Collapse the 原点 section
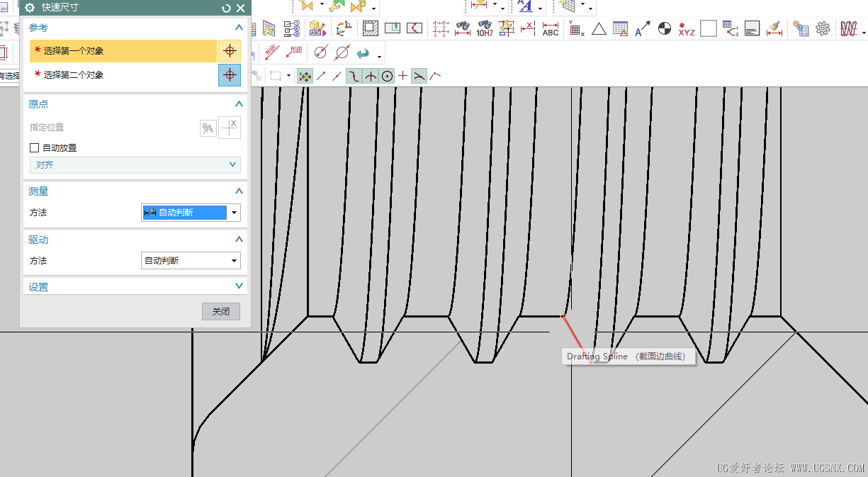This screenshot has height=477, width=868. click(x=239, y=104)
